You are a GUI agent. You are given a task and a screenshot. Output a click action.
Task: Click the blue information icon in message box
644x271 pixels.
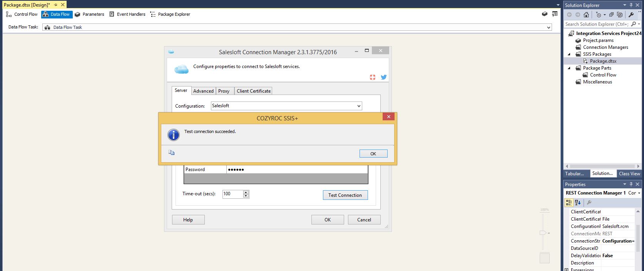pos(174,135)
